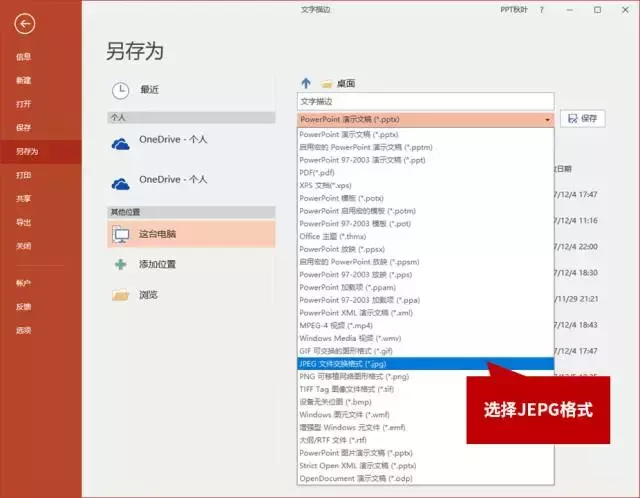Click the Desktop folder icon in path
Viewport: 640px width, 498px height.
click(327, 84)
